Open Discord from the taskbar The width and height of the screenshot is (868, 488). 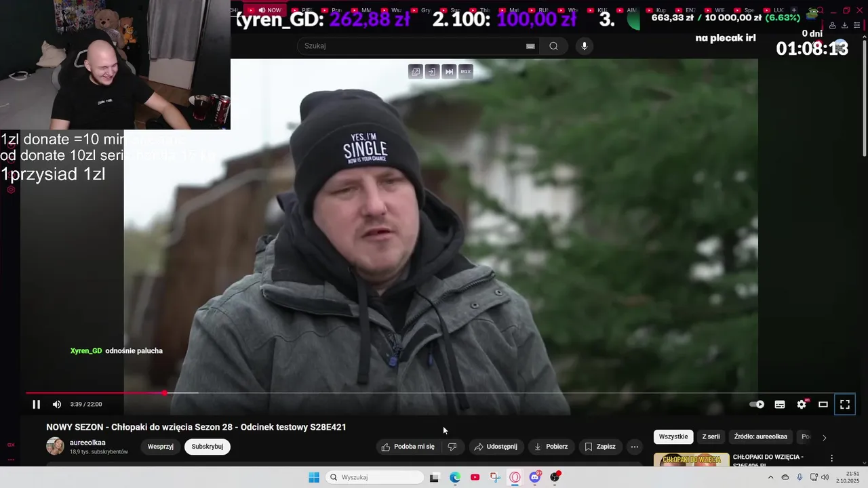pyautogui.click(x=535, y=477)
